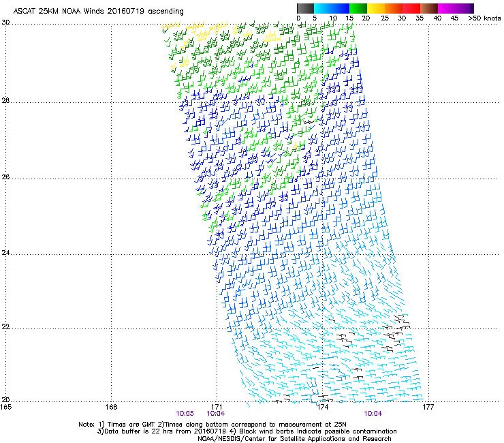The width and height of the screenshot is (504, 443).
Task: Click the latitude label '30'
Action: [x=5, y=22]
